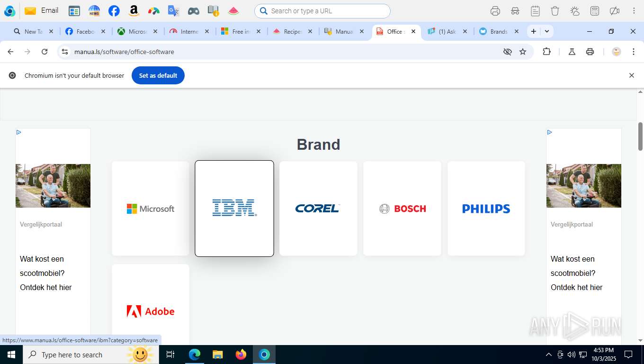Click the right ad's AdChoices icon

click(549, 132)
